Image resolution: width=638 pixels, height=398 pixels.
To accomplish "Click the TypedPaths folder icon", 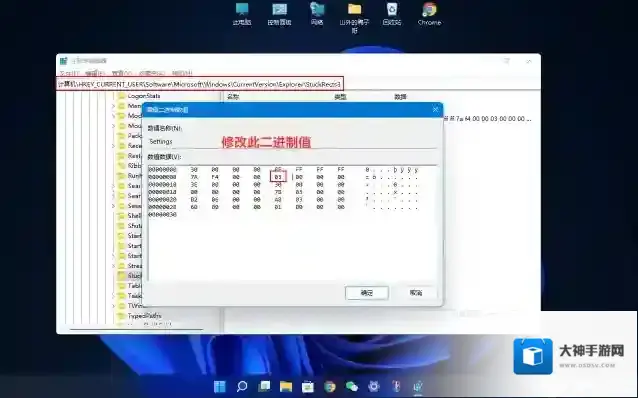I will click(x=121, y=316).
